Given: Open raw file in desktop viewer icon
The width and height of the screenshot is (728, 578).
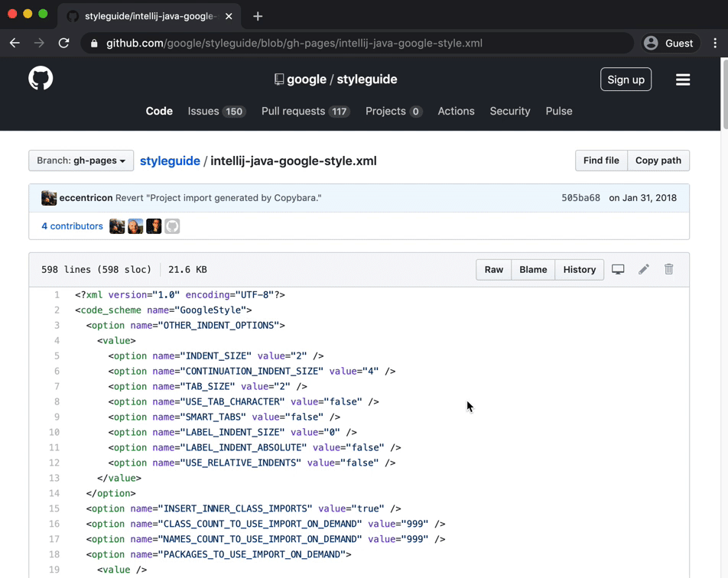Looking at the screenshot, I should 618,269.
